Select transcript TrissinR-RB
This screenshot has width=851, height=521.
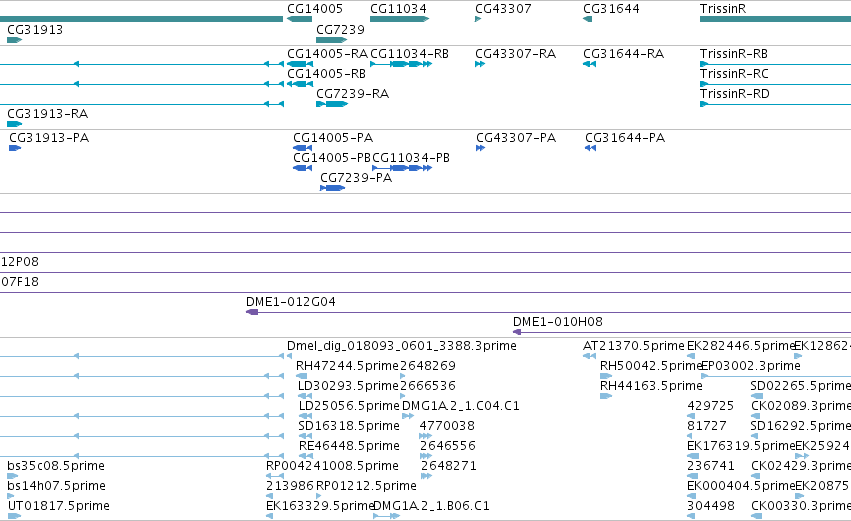click(x=776, y=64)
